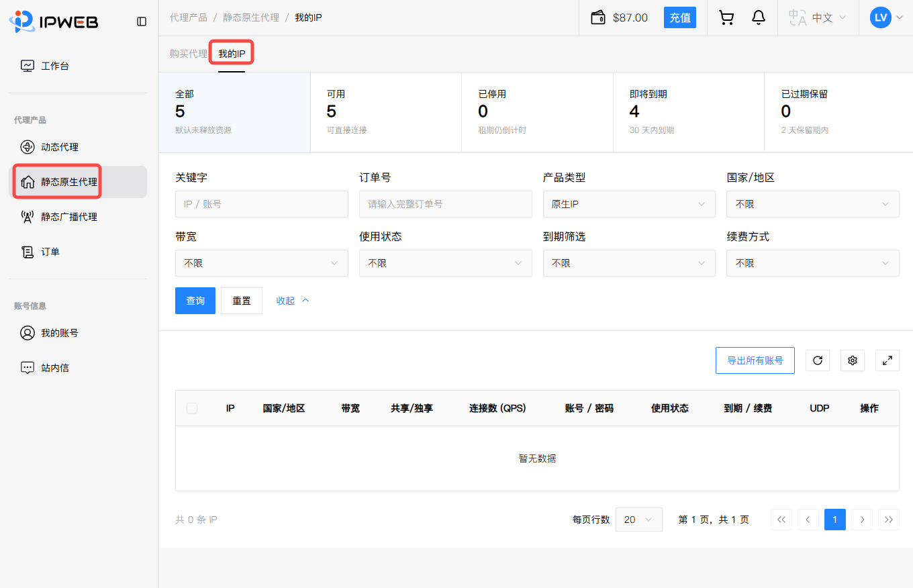Click the 动态代理 globe icon
The image size is (913, 588).
coord(28,147)
